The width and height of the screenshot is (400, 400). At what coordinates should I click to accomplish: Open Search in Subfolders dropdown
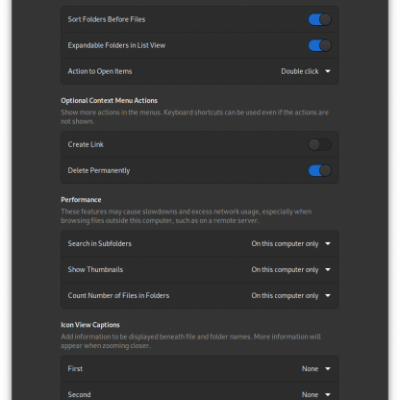point(291,244)
